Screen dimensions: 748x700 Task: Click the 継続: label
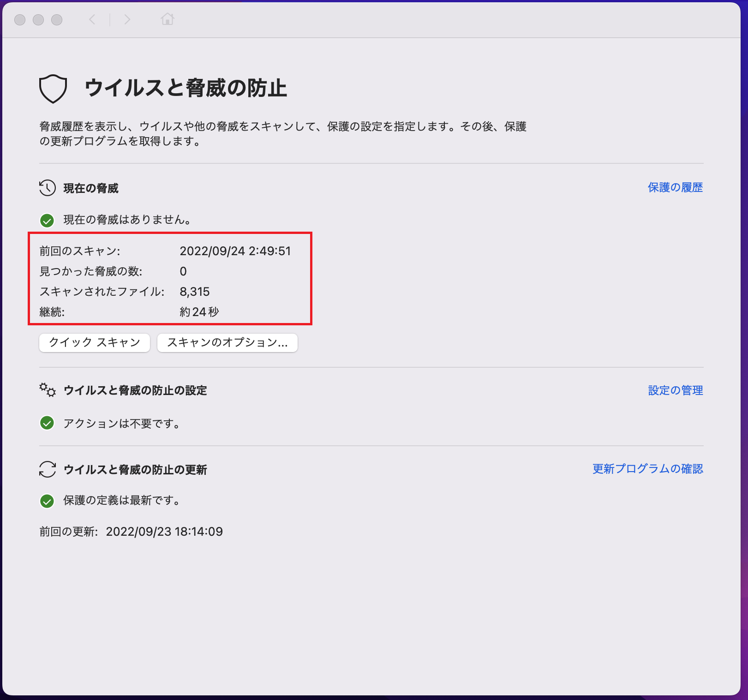click(52, 312)
